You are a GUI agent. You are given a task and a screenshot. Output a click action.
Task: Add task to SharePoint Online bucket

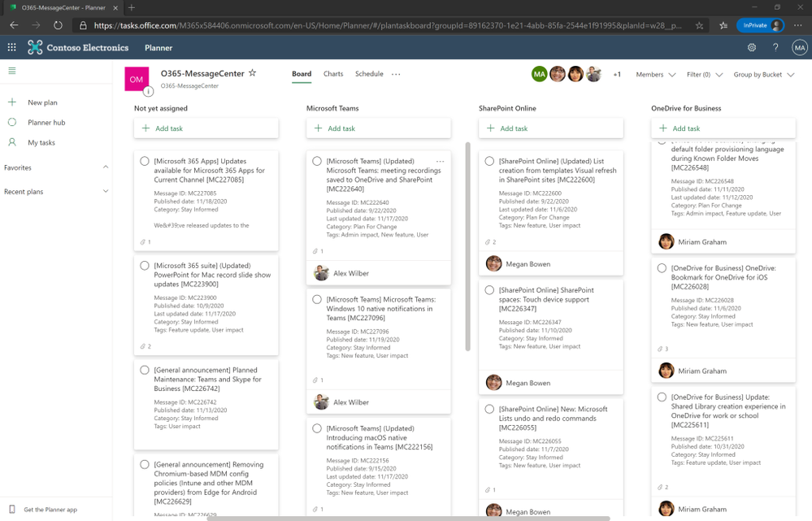pos(551,128)
